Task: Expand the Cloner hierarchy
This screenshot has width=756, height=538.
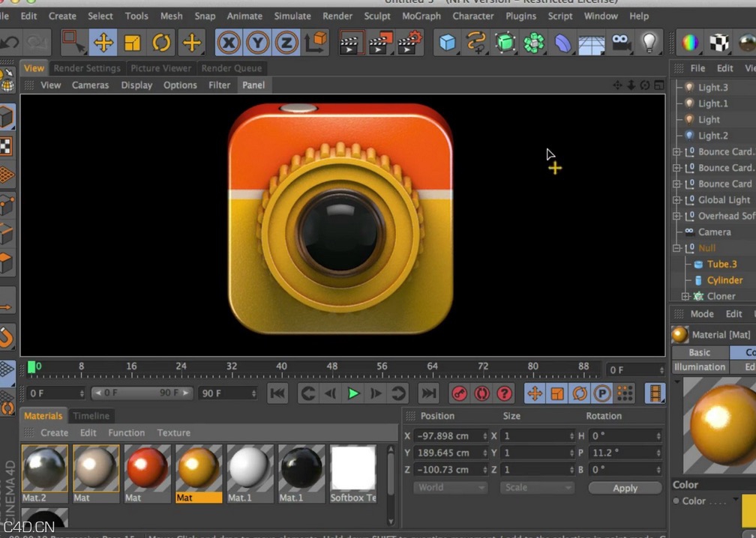Action: (685, 296)
